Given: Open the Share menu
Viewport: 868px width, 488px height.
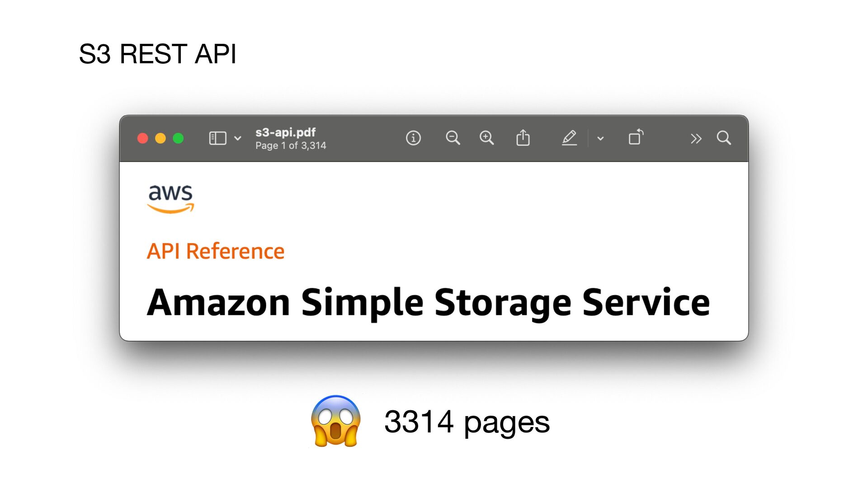Looking at the screenshot, I should click(x=523, y=137).
